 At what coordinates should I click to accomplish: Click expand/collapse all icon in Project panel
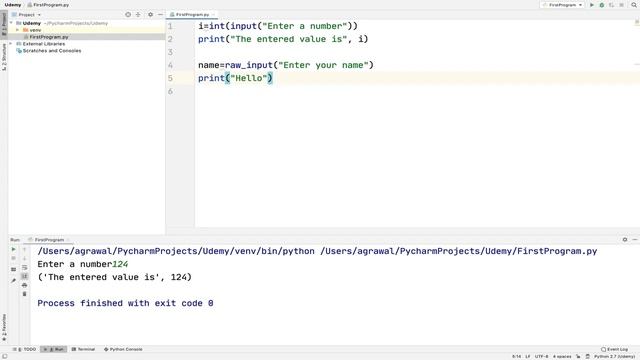click(138, 14)
